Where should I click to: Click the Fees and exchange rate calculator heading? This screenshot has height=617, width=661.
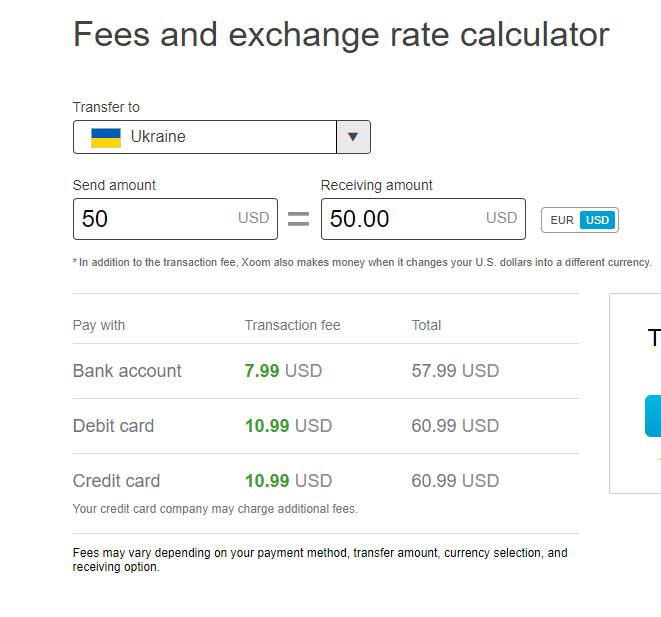(341, 35)
